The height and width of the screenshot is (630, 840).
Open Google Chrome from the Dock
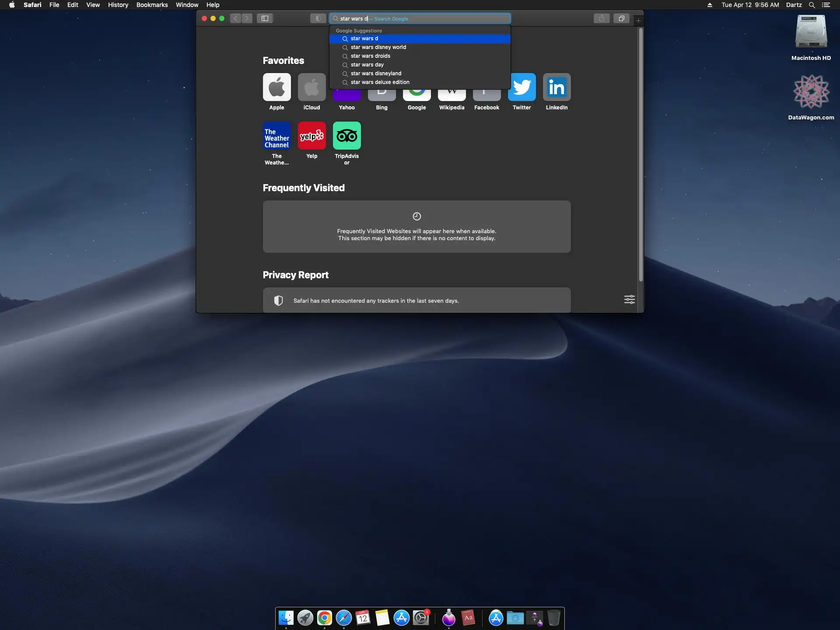tap(324, 618)
